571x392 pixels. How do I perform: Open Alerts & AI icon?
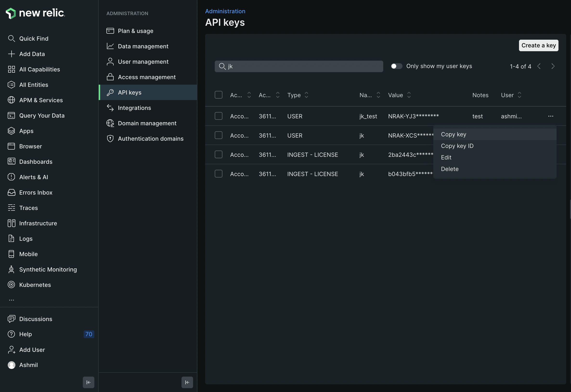pos(11,177)
